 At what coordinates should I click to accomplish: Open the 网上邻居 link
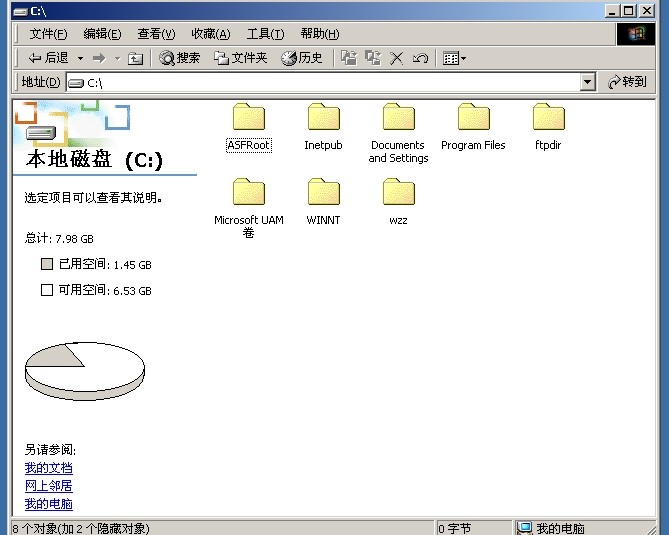point(49,486)
